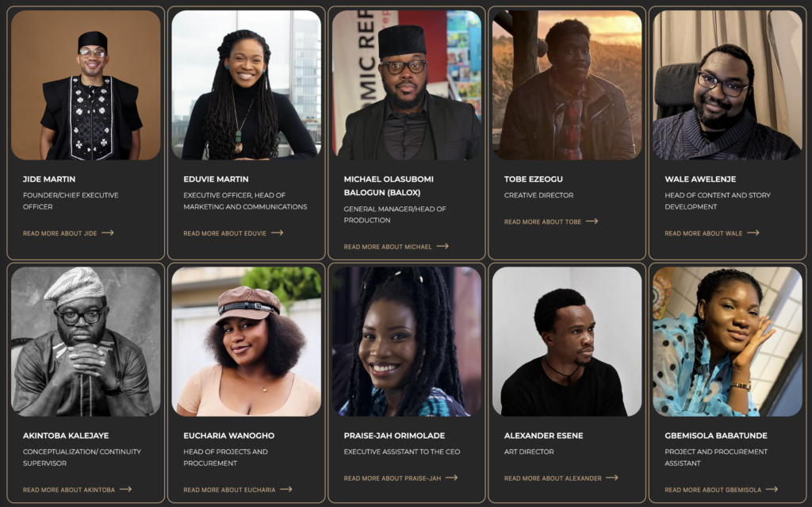This screenshot has width=812, height=507.
Task: Select Tobe Ezeogu's sunset photo
Action: click(x=567, y=85)
